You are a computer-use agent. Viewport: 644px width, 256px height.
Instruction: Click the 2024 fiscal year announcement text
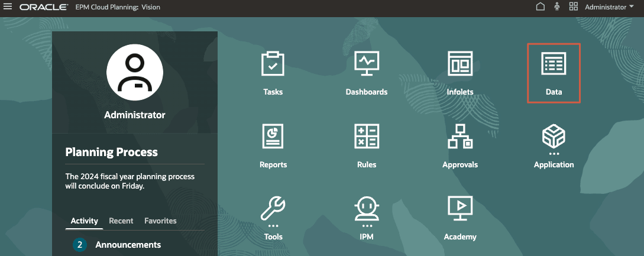[x=130, y=182]
